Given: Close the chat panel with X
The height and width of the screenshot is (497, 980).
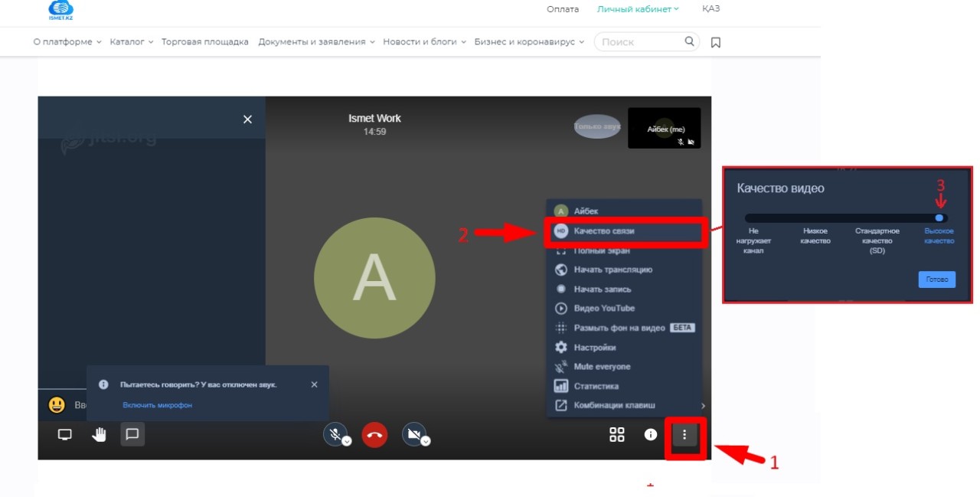Looking at the screenshot, I should [247, 119].
